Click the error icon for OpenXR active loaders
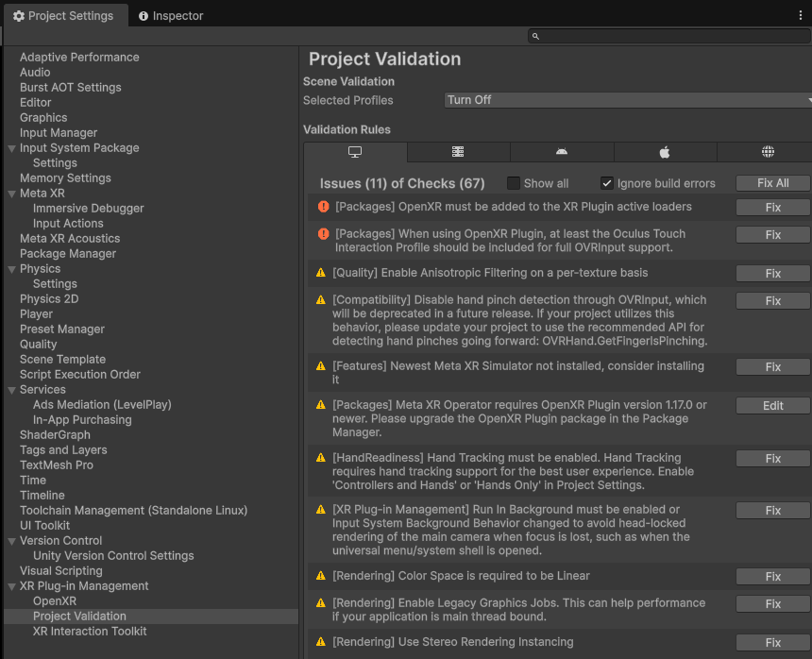 [323, 207]
